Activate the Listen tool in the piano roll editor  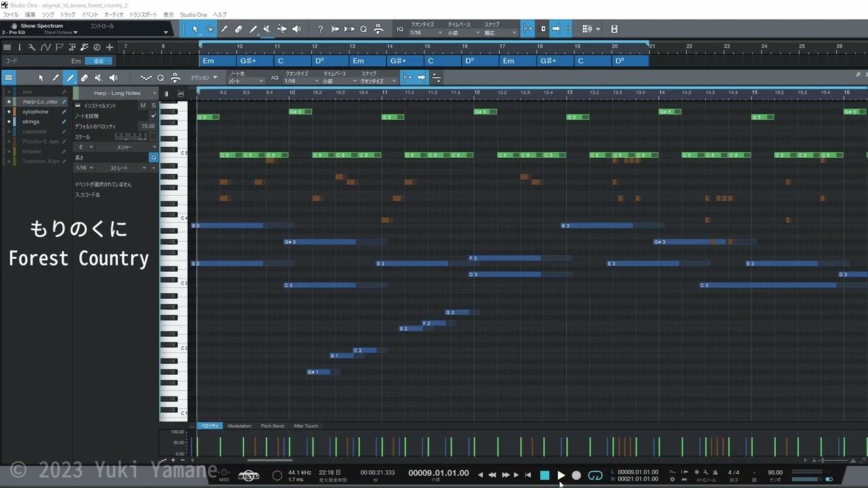tap(113, 78)
